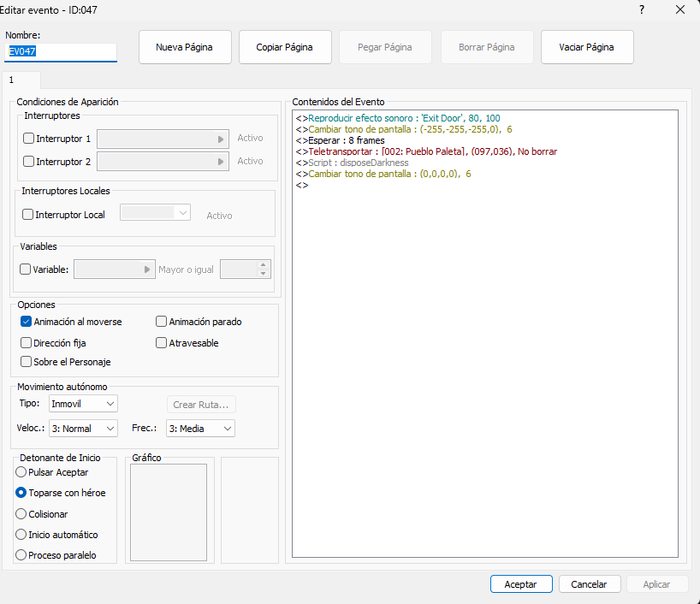Close the Editar evento dialog
The image size is (700, 604).
(x=680, y=9)
